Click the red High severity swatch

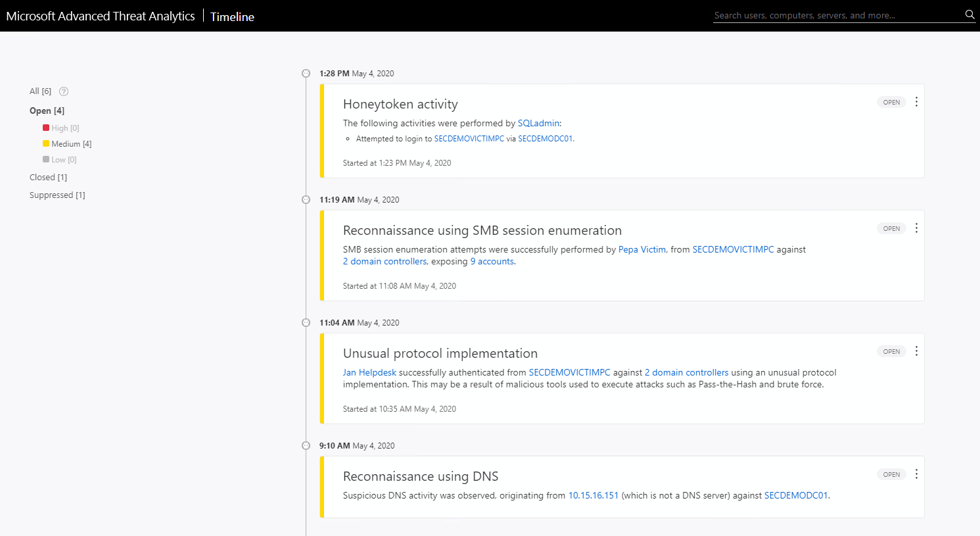pyautogui.click(x=46, y=128)
